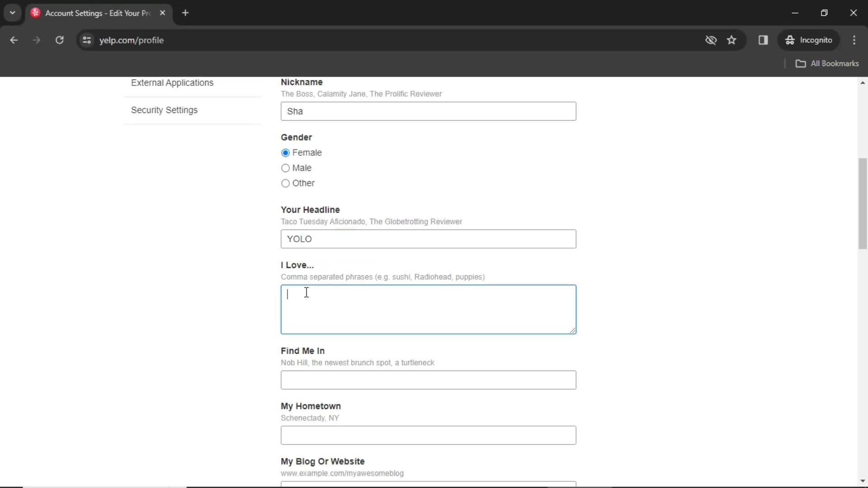The height and width of the screenshot is (488, 868).
Task: Select the Male gender radio button
Action: (x=285, y=168)
